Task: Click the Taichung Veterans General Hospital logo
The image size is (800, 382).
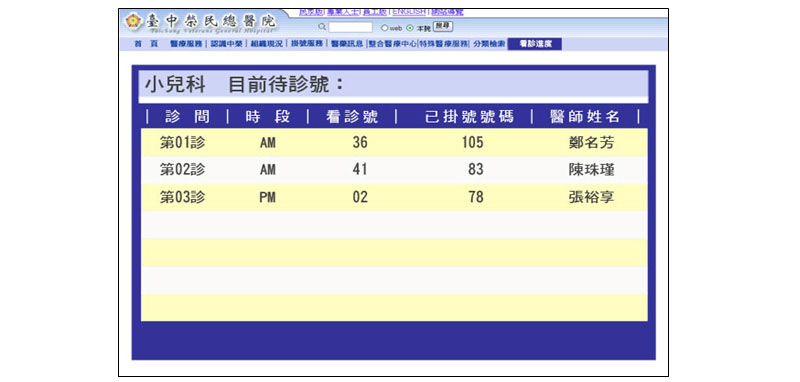Action: (x=201, y=22)
